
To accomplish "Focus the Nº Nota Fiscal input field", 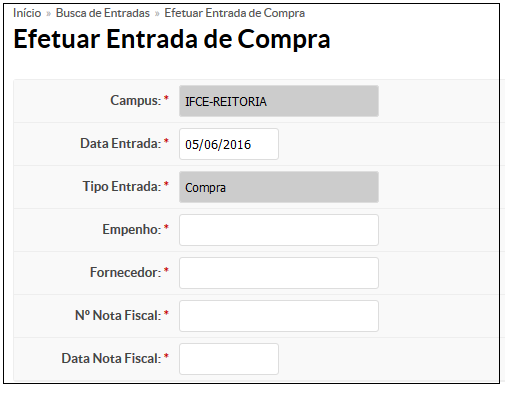I will coord(279,316).
